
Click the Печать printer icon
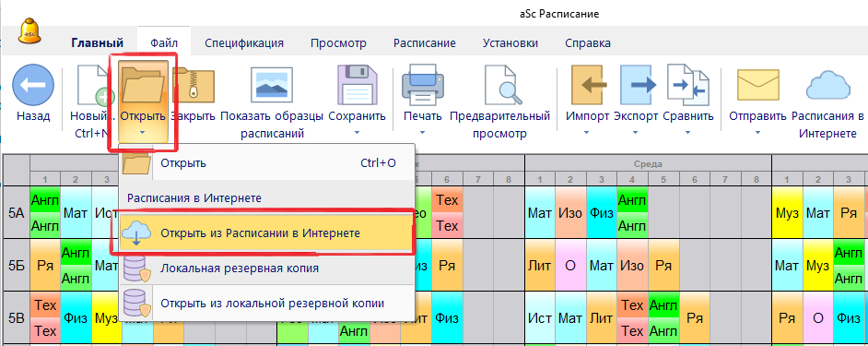tap(422, 85)
